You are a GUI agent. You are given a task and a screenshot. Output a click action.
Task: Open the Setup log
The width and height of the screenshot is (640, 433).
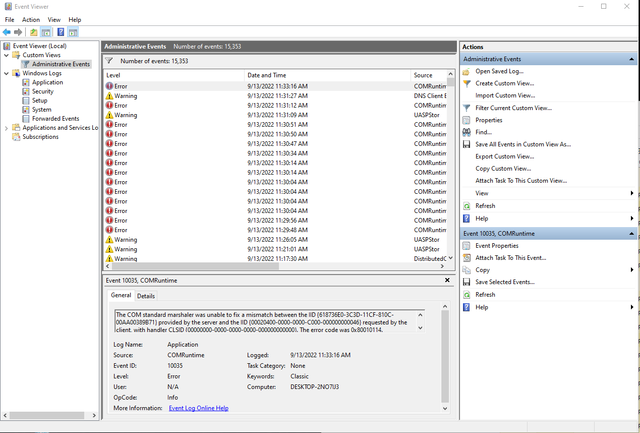pos(40,100)
